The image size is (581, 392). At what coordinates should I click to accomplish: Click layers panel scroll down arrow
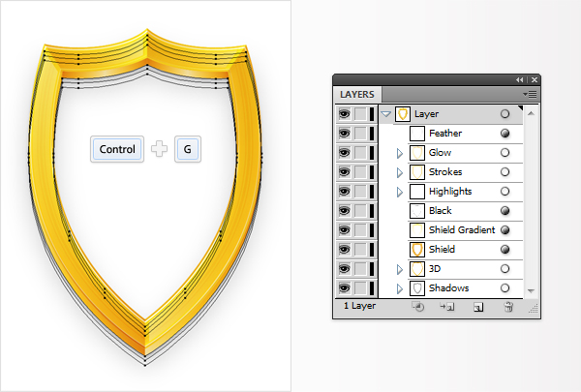click(531, 290)
